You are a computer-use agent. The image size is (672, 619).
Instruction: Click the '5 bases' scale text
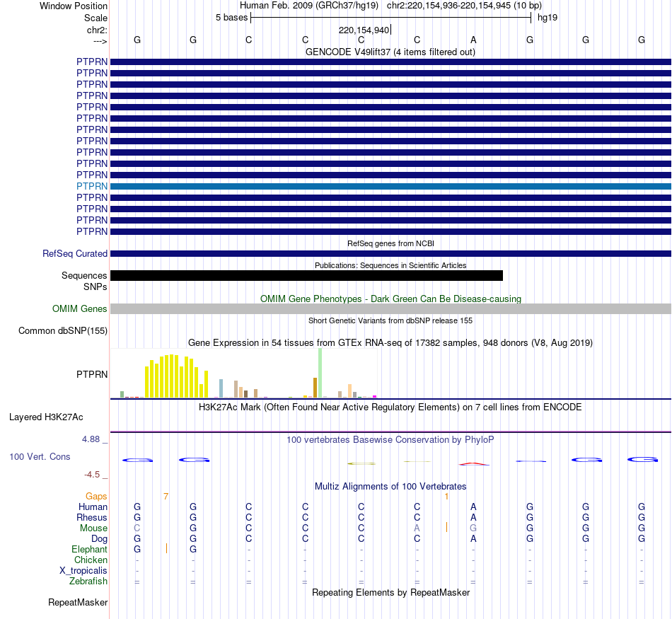[x=231, y=18]
